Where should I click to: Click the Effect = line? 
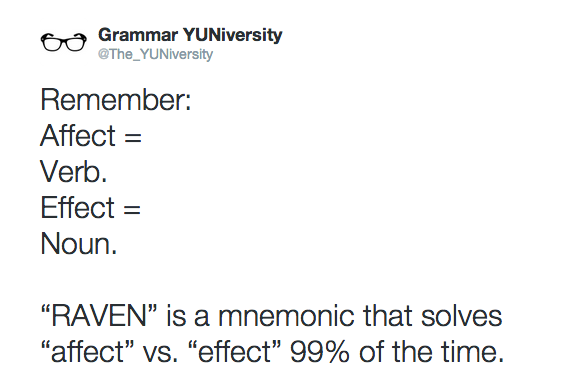pos(90,208)
